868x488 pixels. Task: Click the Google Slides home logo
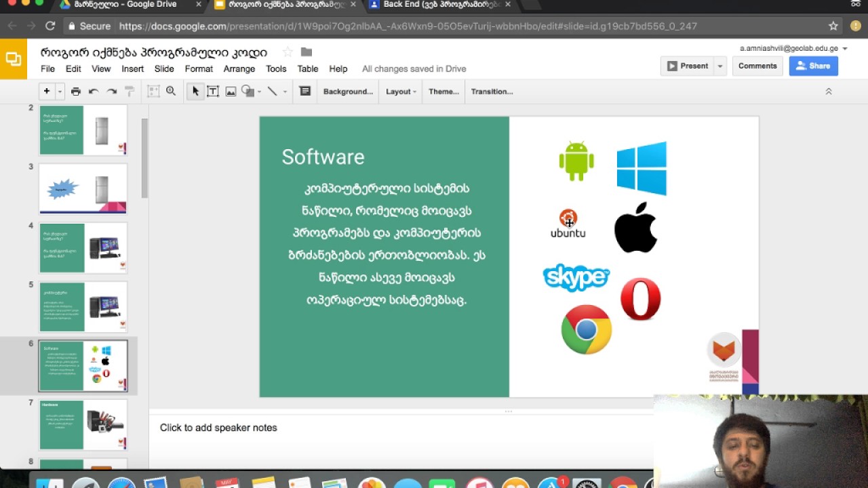pyautogui.click(x=14, y=59)
